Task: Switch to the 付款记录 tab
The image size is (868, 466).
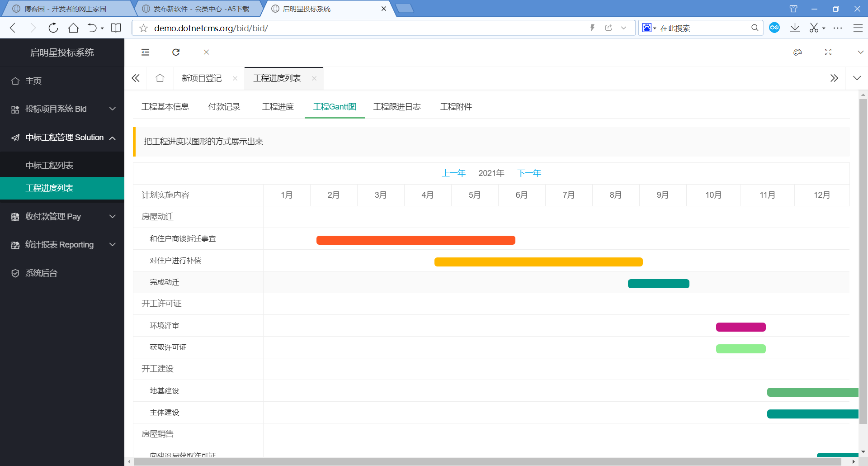Action: (x=224, y=107)
